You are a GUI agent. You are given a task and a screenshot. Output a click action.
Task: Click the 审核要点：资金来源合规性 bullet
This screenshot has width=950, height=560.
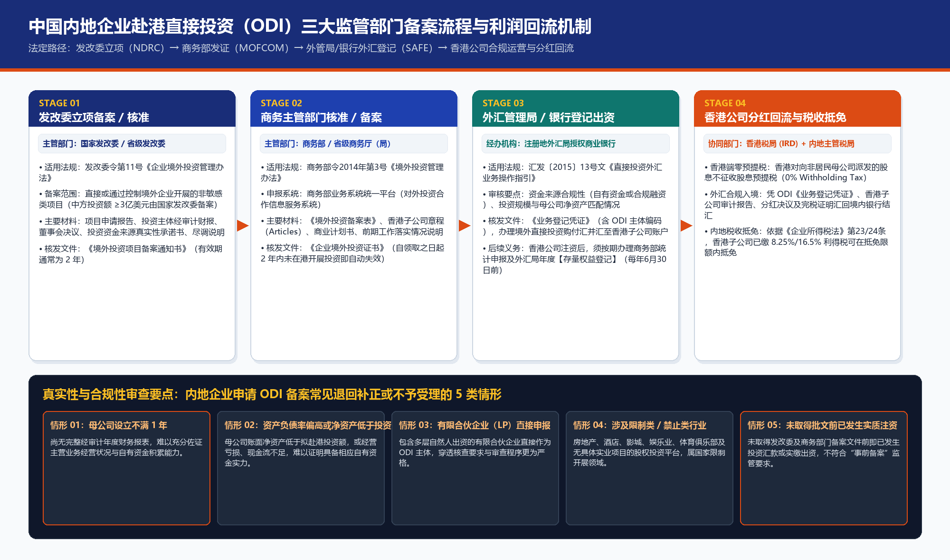point(575,199)
